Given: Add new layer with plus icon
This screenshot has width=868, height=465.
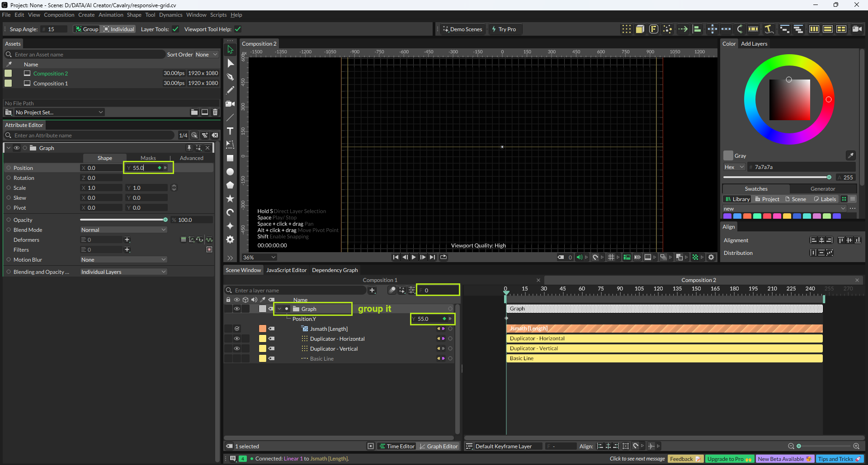Looking at the screenshot, I should pos(372,290).
